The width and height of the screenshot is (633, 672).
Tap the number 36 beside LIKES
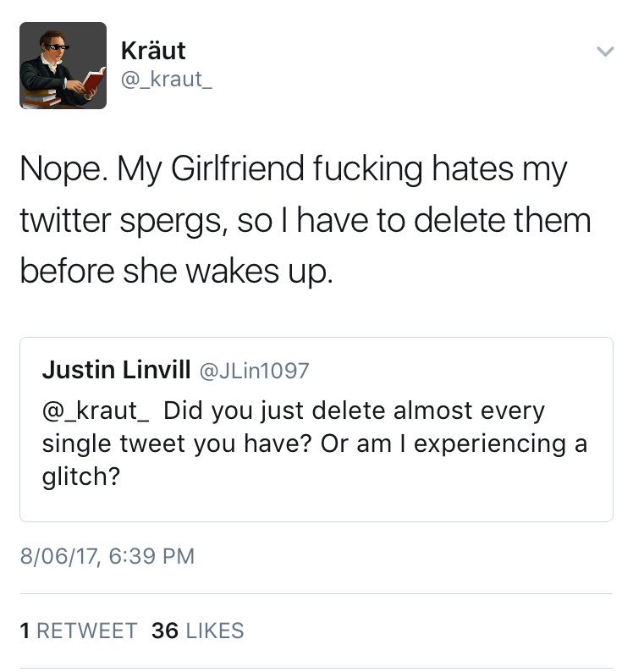[164, 631]
